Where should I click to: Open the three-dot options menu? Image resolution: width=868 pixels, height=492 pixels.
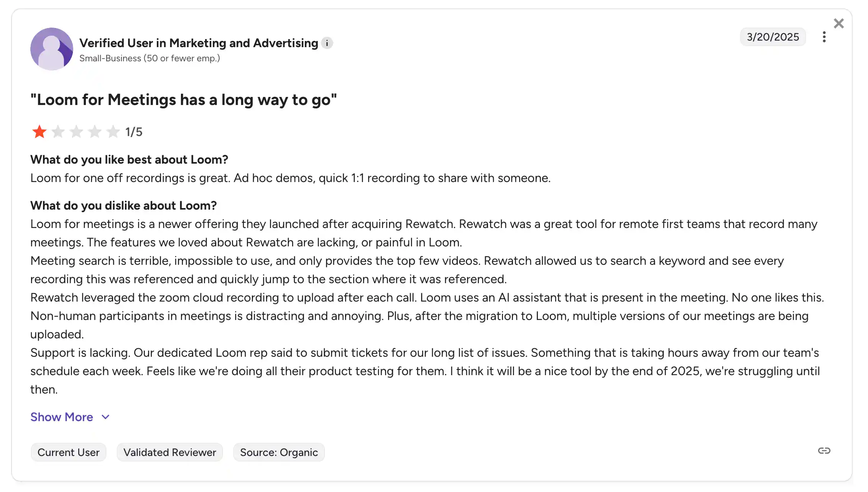(x=824, y=37)
